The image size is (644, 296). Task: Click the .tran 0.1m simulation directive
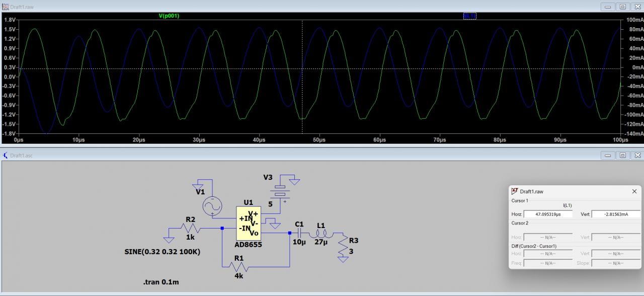point(160,282)
